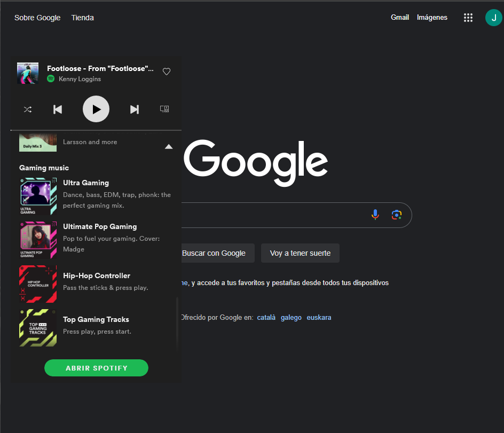504x433 pixels.
Task: Toggle shuffle in the Spotify player
Action: pyautogui.click(x=28, y=109)
